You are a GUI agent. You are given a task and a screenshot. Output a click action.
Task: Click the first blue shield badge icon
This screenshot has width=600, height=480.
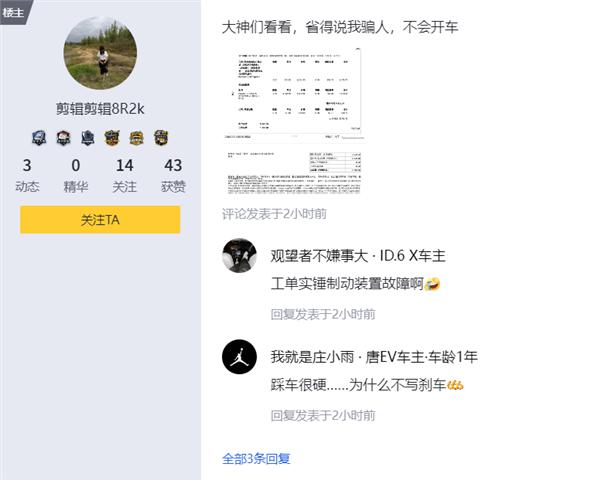coord(39,138)
